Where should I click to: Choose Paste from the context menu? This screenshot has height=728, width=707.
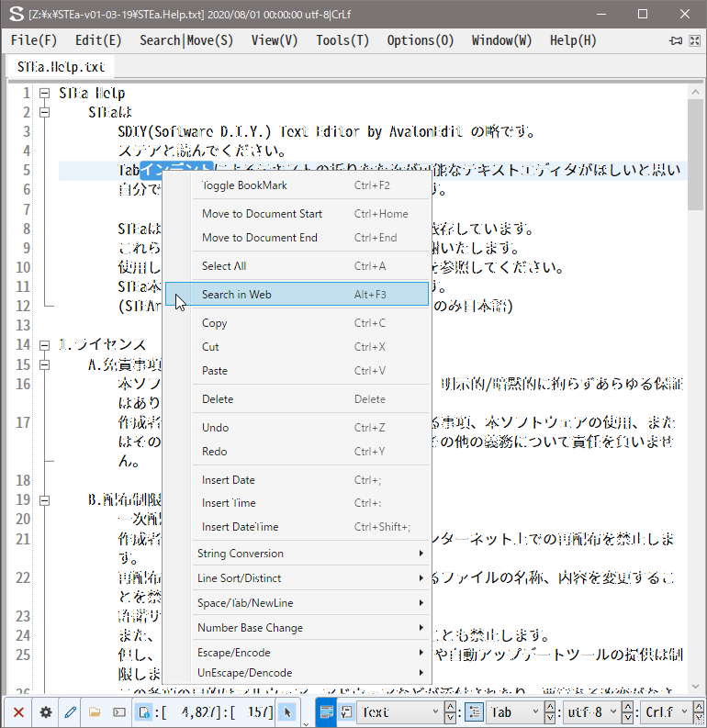click(x=297, y=371)
